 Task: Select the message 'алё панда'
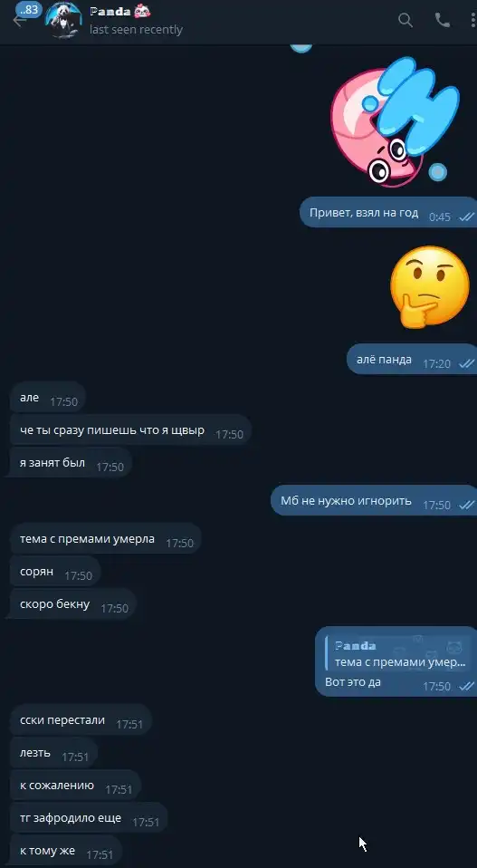click(413, 360)
